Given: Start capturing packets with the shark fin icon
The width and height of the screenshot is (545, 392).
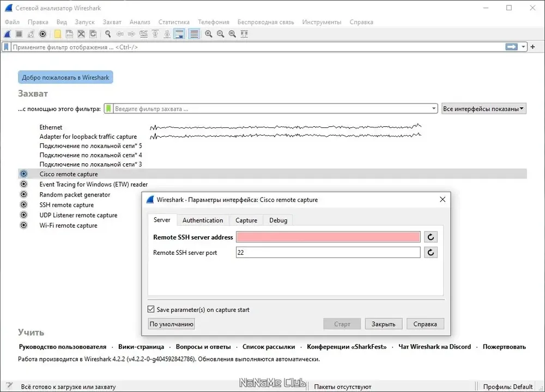Looking at the screenshot, I should point(7,34).
